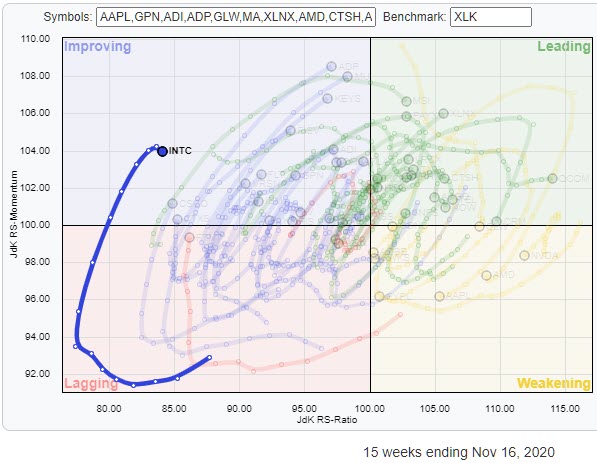Click the Weakening quadrant label

pos(554,383)
